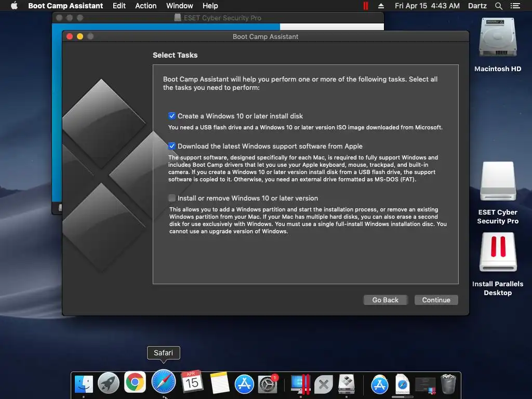This screenshot has width=532, height=399.
Task: Click the Dartz user name in menu bar
Action: coord(477,6)
